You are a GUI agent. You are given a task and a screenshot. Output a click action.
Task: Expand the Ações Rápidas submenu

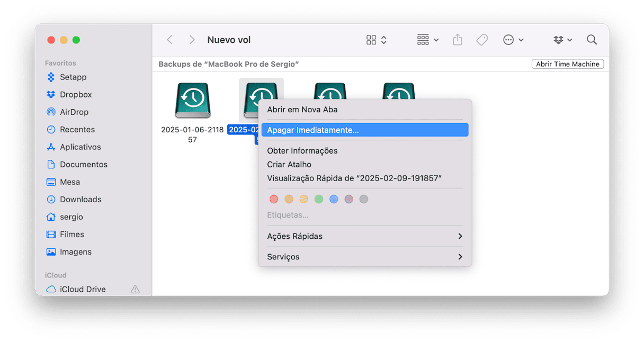364,236
